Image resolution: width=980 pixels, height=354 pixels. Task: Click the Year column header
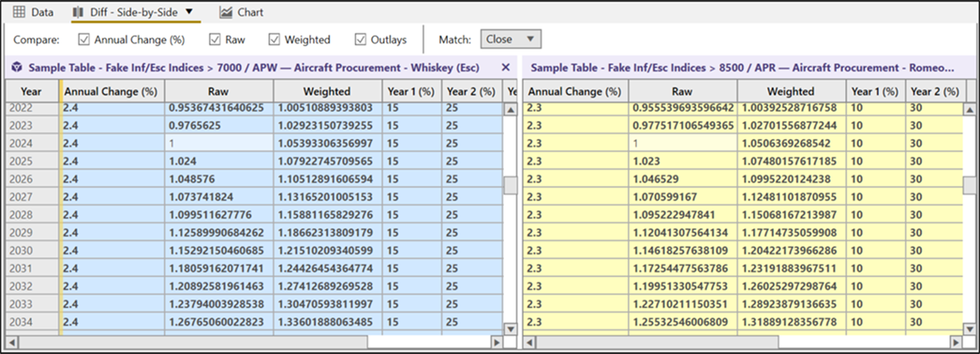tap(31, 91)
